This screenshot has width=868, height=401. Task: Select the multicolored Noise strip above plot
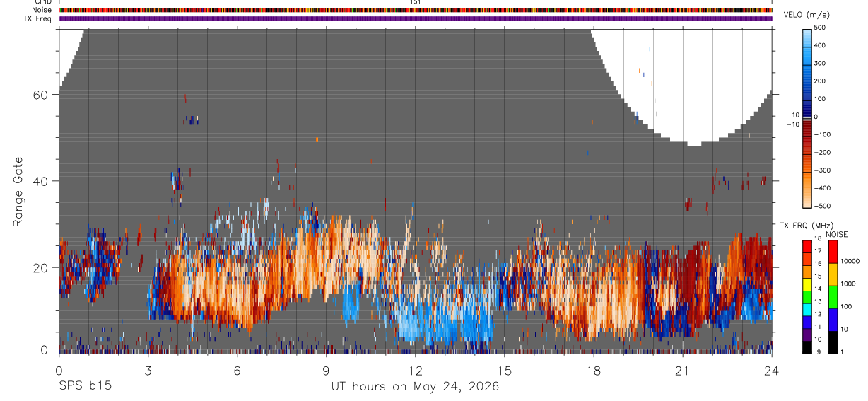pos(416,10)
